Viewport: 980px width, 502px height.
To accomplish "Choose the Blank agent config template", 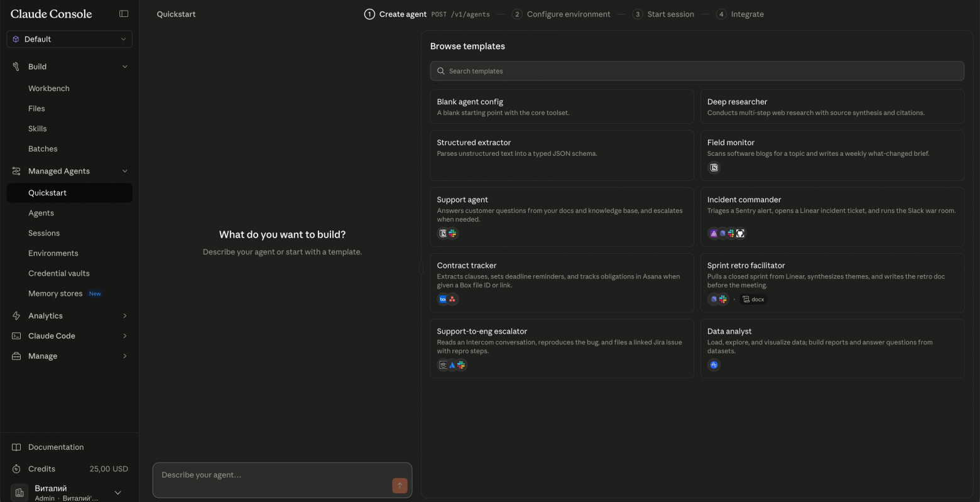I will tap(562, 107).
